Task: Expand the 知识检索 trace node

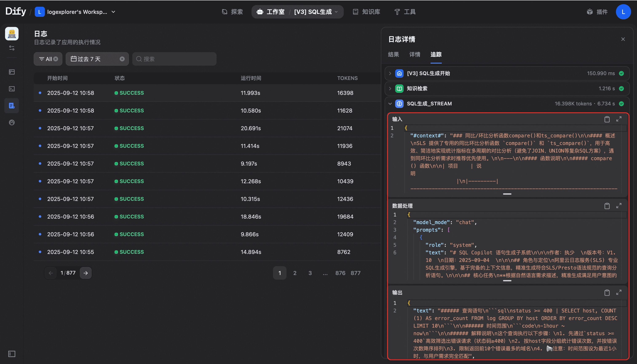Action: [x=390, y=89]
